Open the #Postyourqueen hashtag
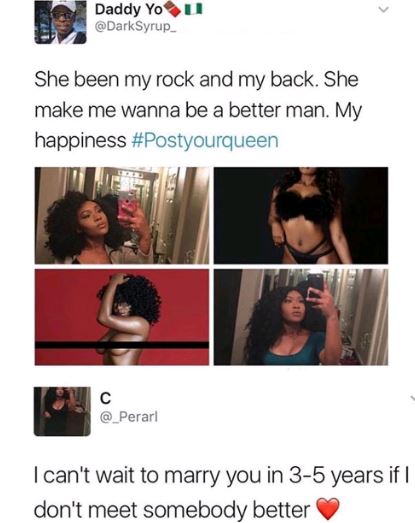Image resolution: width=415 pixels, height=523 pixels. 205,140
